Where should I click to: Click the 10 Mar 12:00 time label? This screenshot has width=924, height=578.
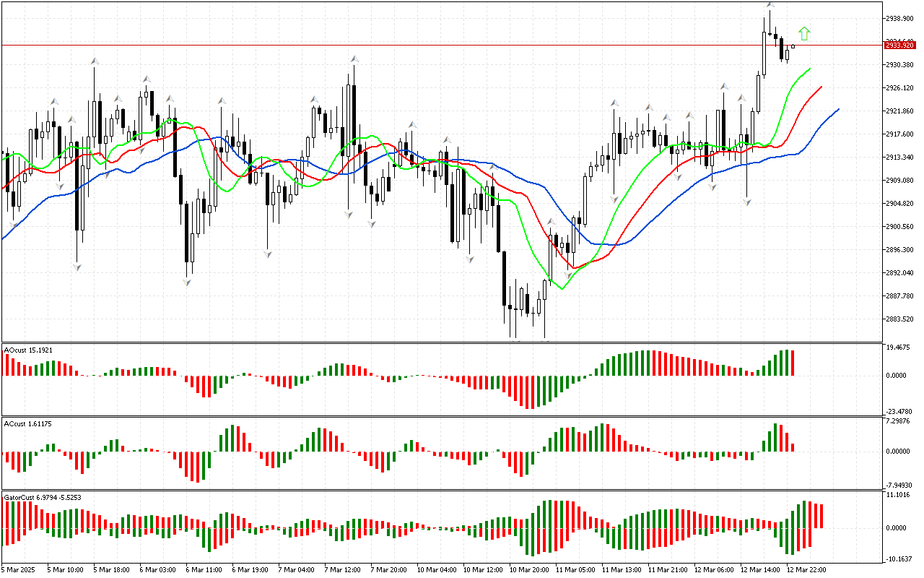click(484, 570)
